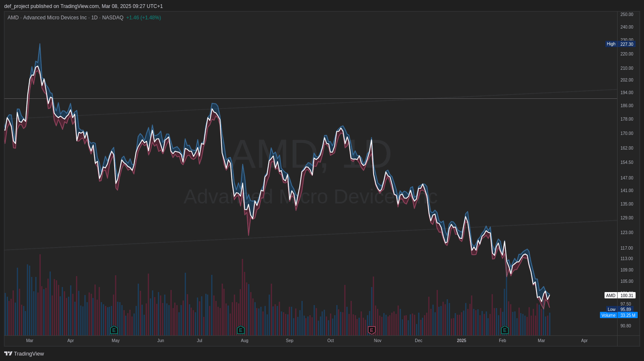Select the AMD 100.31 last price label
The width and height of the screenshot is (644, 361).
[x=620, y=295]
